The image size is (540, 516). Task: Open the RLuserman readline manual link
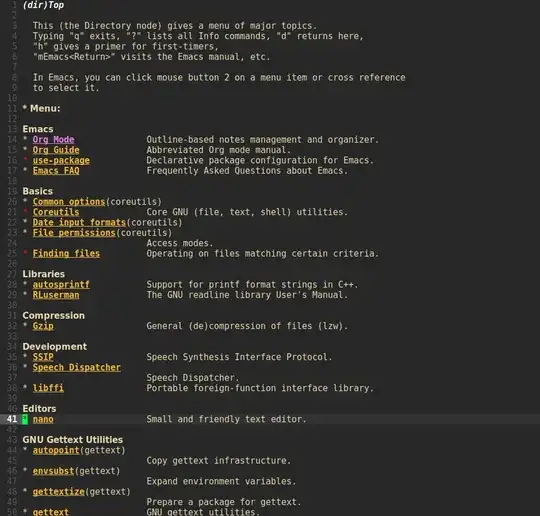[56, 295]
